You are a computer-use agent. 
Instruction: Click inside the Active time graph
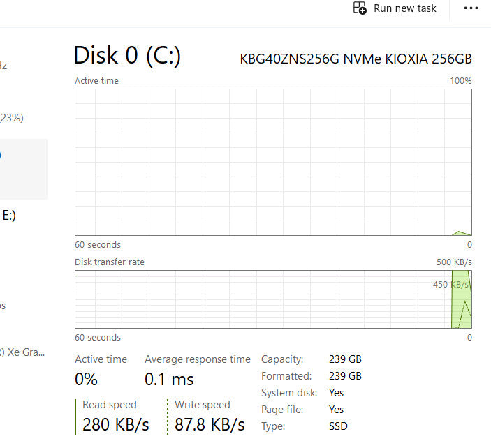pos(272,162)
